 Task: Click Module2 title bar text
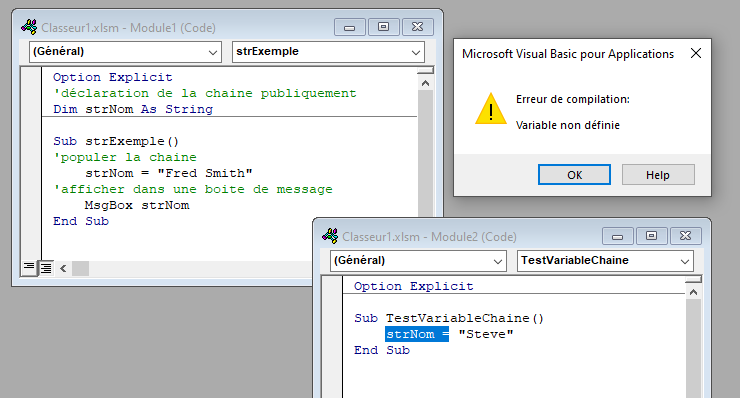429,237
